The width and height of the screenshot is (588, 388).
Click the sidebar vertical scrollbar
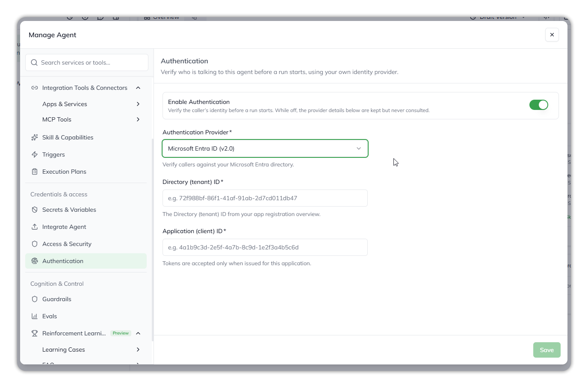[x=152, y=240]
